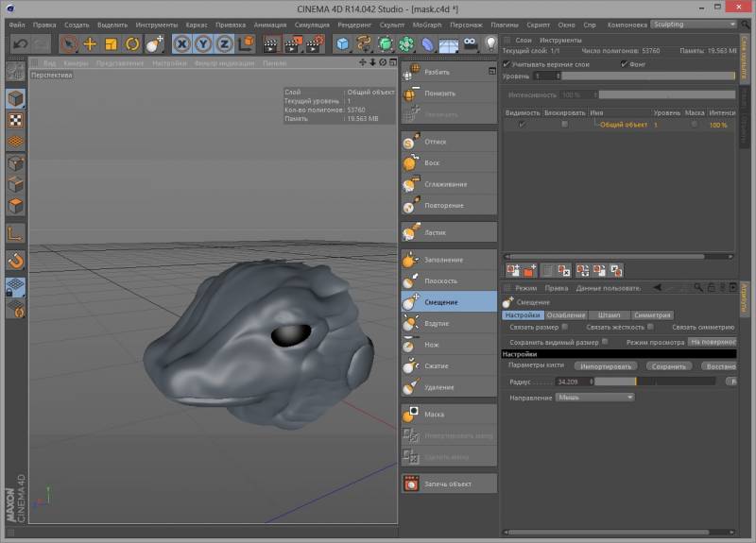Open the Рендеринг menu
Image resolution: width=756 pixels, height=543 pixels.
(x=354, y=25)
